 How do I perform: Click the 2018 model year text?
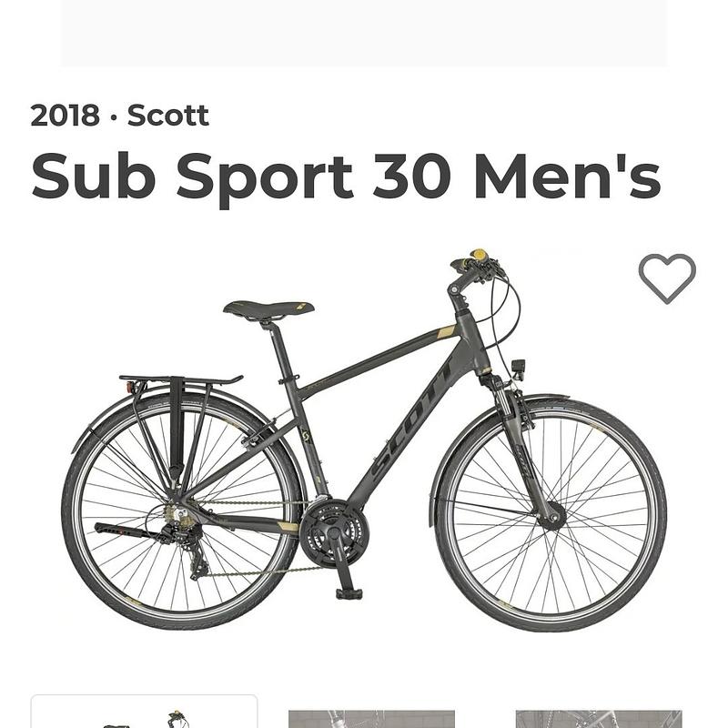[64, 116]
